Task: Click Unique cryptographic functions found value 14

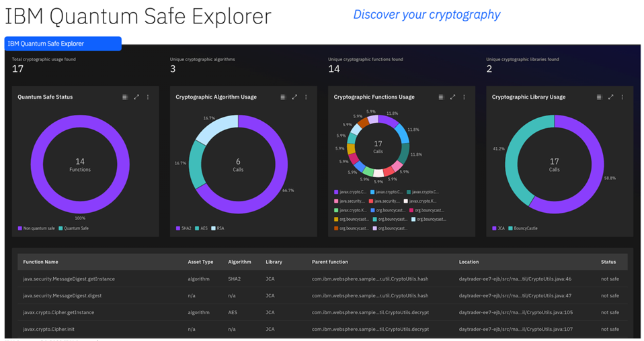Action: click(x=334, y=69)
